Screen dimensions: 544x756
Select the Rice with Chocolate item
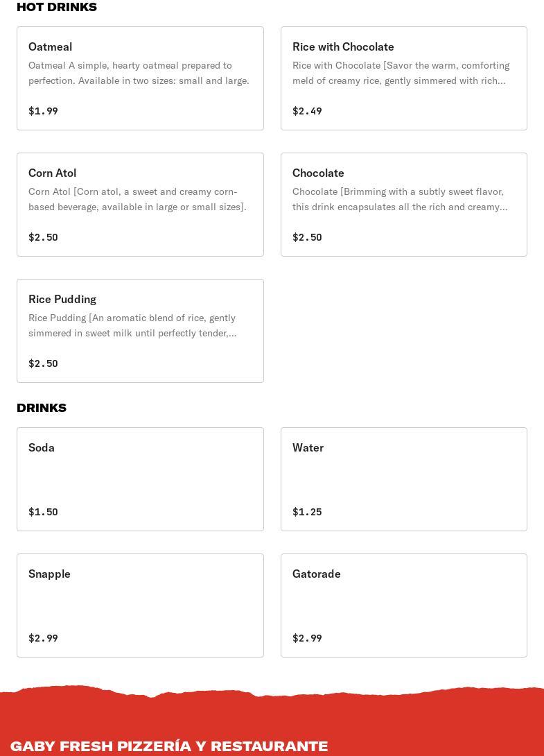click(x=403, y=78)
